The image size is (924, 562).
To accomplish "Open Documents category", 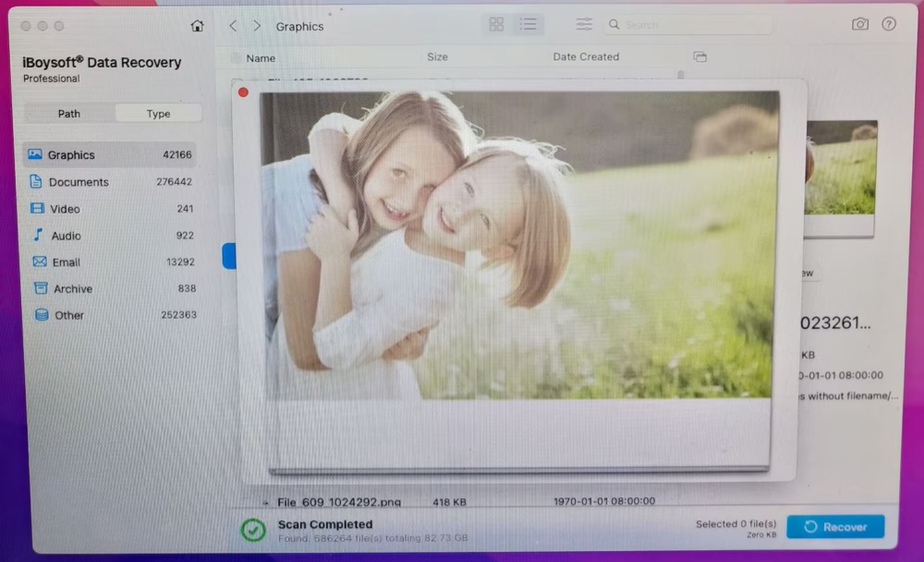I will [110, 181].
